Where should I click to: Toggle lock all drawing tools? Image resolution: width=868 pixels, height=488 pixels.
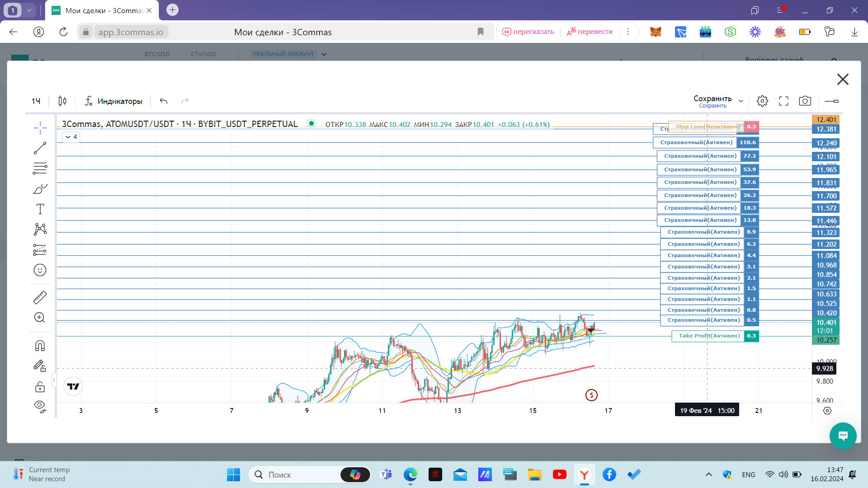click(x=40, y=387)
